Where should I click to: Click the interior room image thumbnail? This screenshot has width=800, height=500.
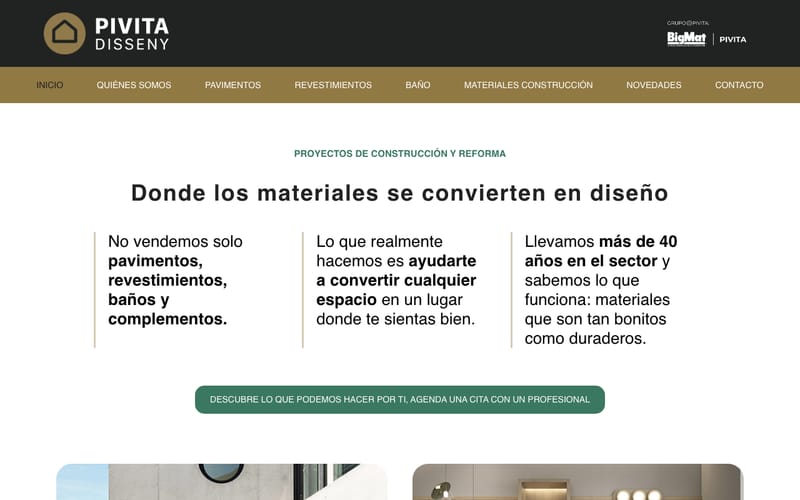click(578, 482)
